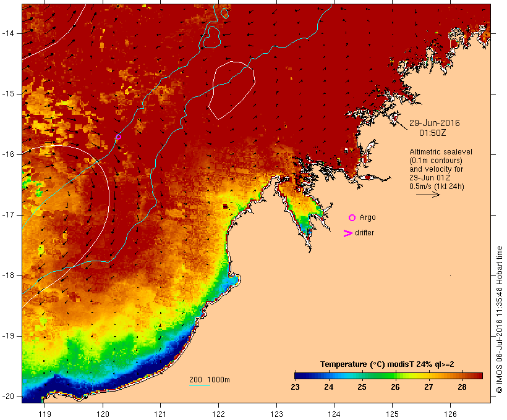
Task: Click the colorbar value 27
Action: (x=428, y=387)
